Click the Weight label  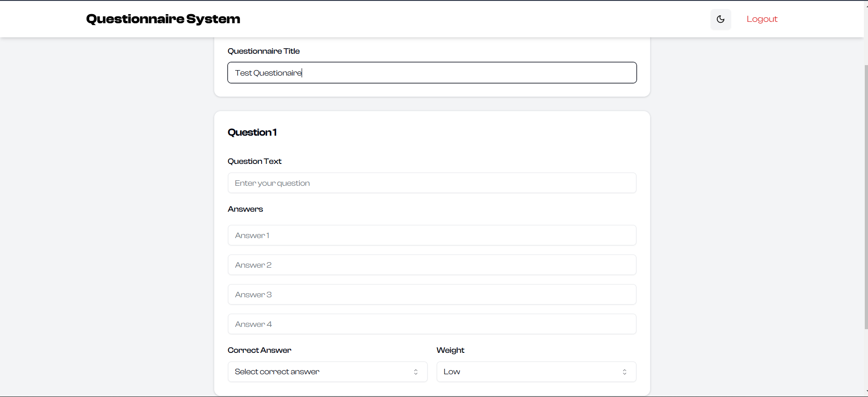(x=450, y=350)
